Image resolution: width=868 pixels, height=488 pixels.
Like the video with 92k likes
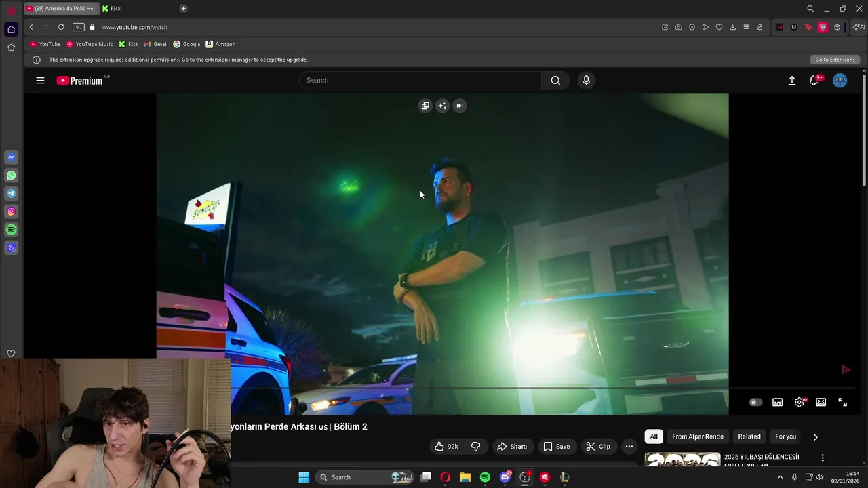click(446, 446)
